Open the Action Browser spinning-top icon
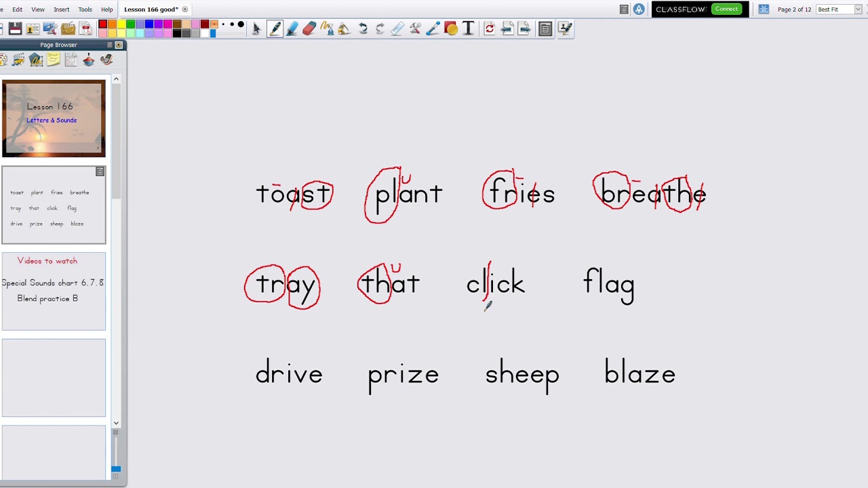This screenshot has height=488, width=868. (x=89, y=60)
